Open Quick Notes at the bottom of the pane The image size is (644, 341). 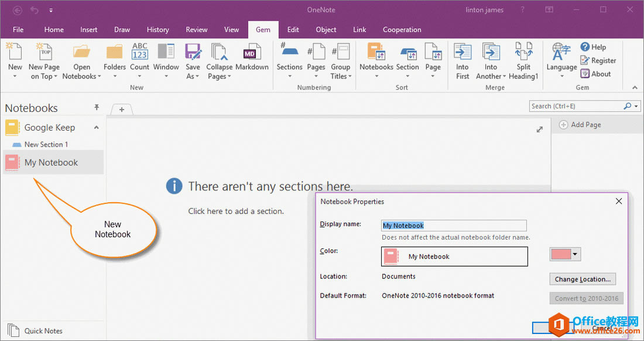[x=35, y=330]
